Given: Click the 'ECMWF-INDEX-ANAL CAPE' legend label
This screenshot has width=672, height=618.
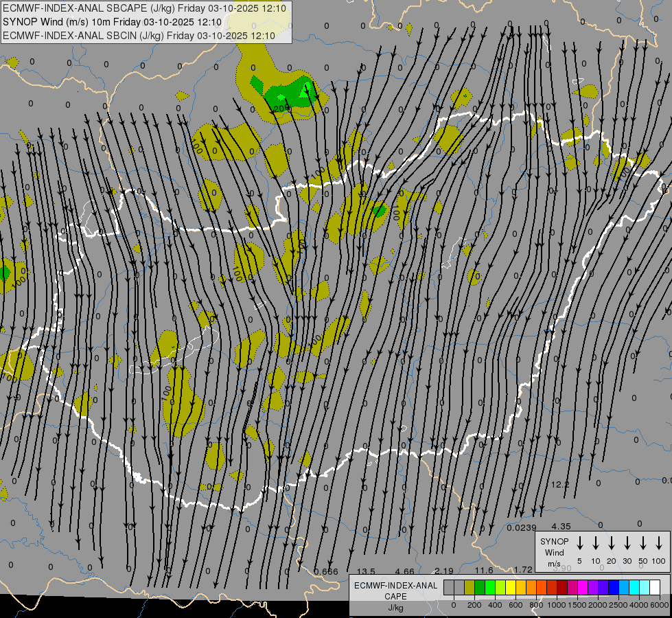Looking at the screenshot, I should pos(395,591).
